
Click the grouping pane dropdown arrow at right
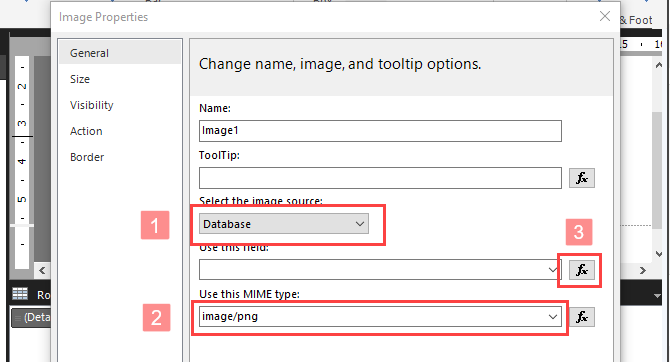pos(657,296)
